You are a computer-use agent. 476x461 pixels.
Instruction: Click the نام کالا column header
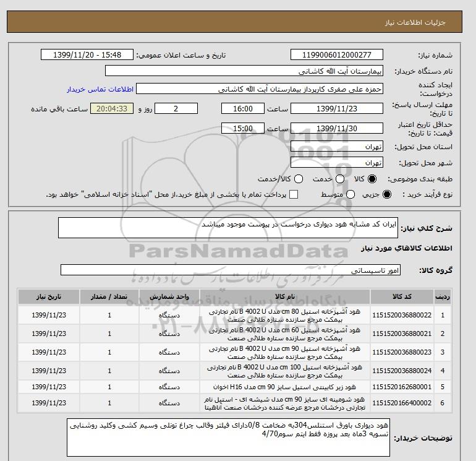[x=285, y=296]
